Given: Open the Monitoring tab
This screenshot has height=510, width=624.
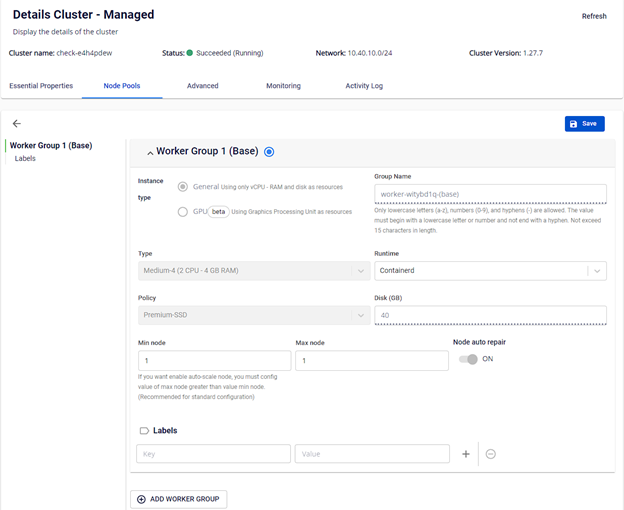Looking at the screenshot, I should click(283, 86).
